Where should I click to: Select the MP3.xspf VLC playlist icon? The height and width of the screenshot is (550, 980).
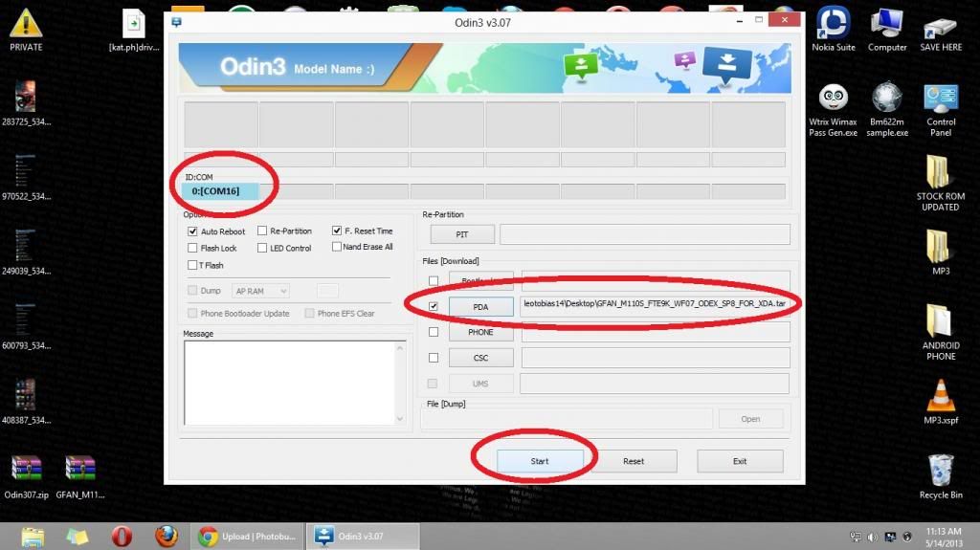point(941,401)
